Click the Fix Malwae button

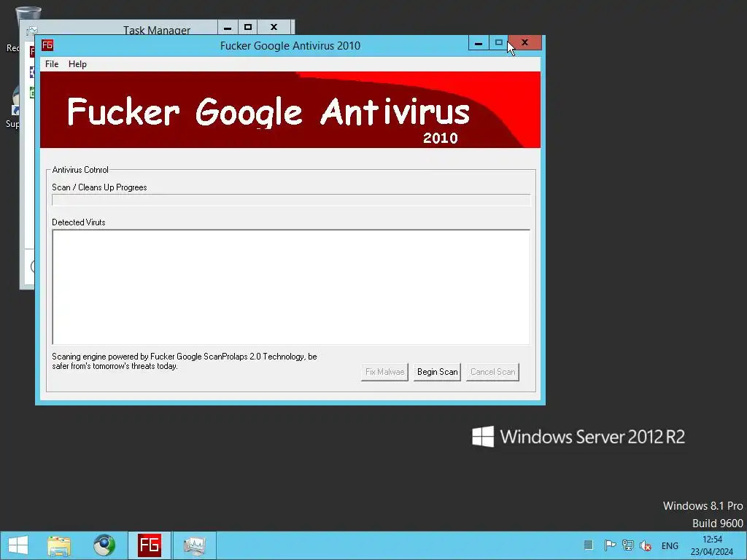(x=384, y=372)
